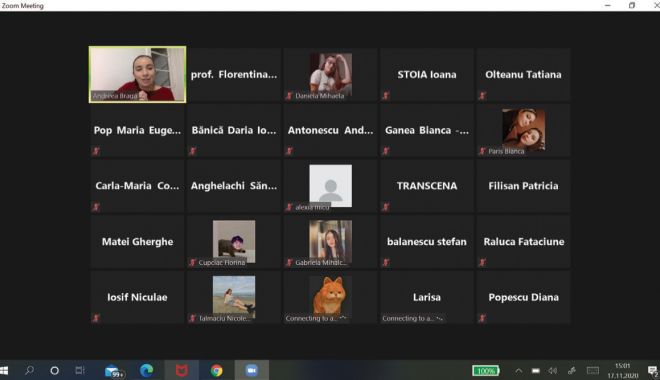Open the Mail app with 99+ badge
Viewport: 660px width, 380px height.
pyautogui.click(x=113, y=371)
